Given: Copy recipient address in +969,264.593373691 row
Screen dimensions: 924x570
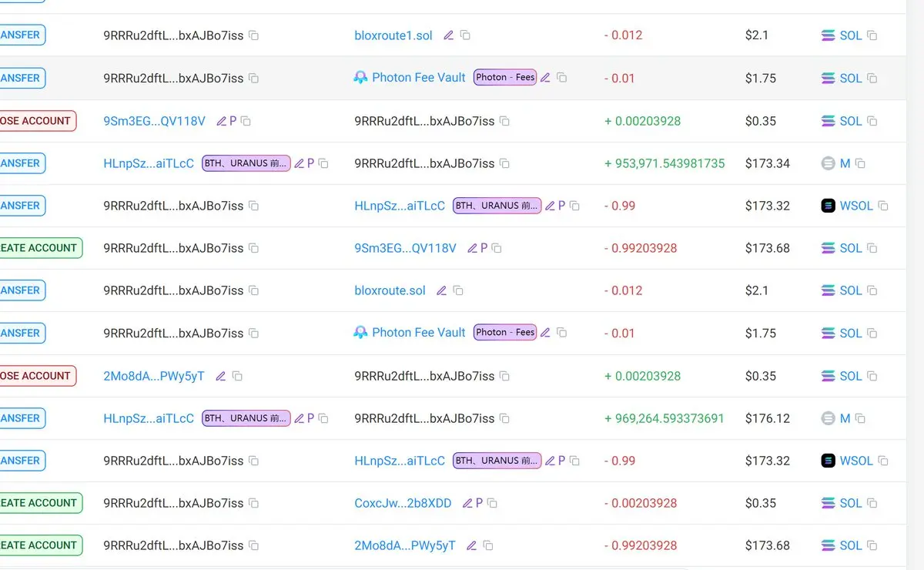Looking at the screenshot, I should 504,418.
